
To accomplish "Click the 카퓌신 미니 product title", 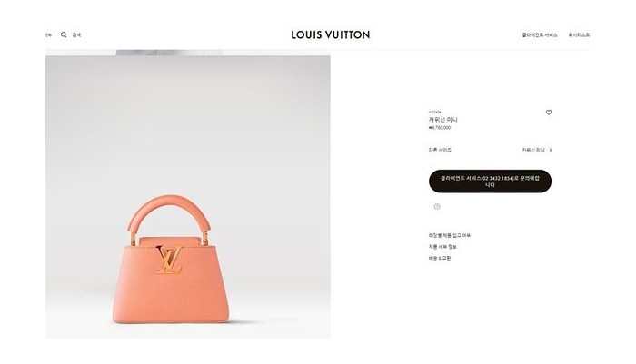I will click(x=443, y=120).
